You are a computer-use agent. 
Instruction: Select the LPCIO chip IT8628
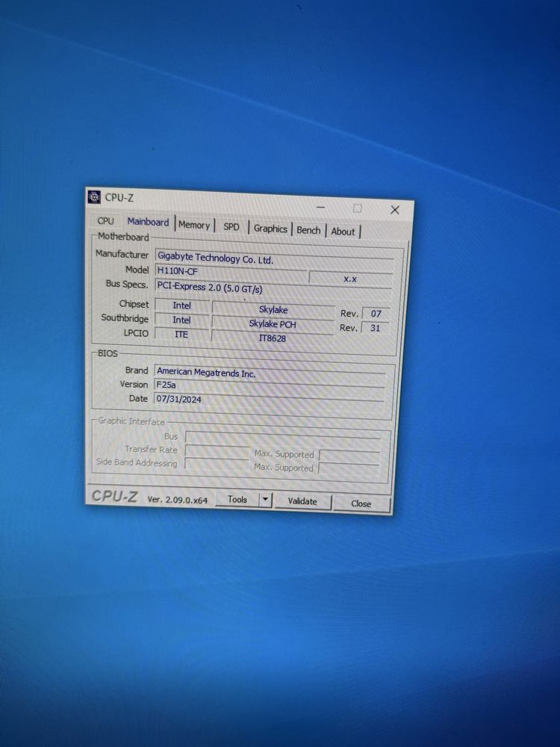[273, 338]
